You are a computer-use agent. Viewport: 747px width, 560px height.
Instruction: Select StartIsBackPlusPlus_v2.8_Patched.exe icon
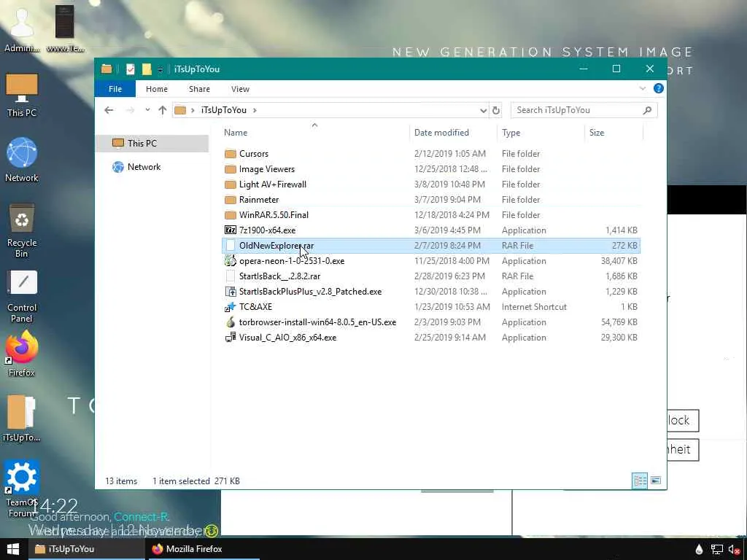(230, 292)
